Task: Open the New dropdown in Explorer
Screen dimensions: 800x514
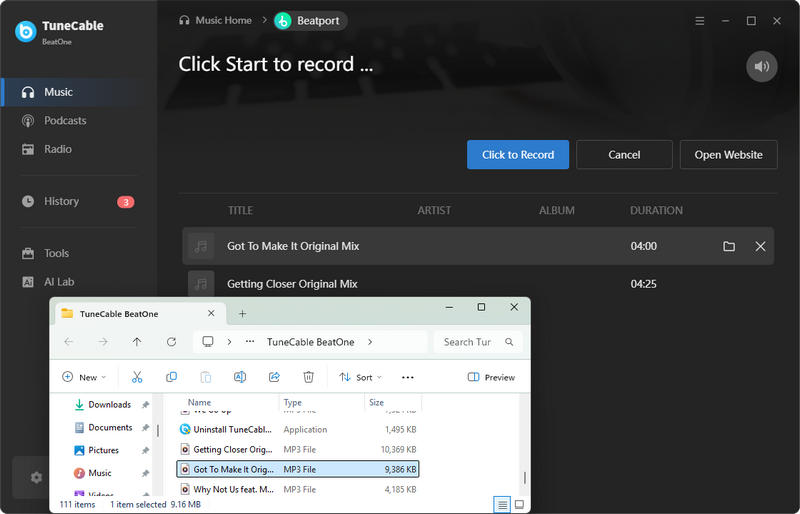Action: pyautogui.click(x=84, y=377)
